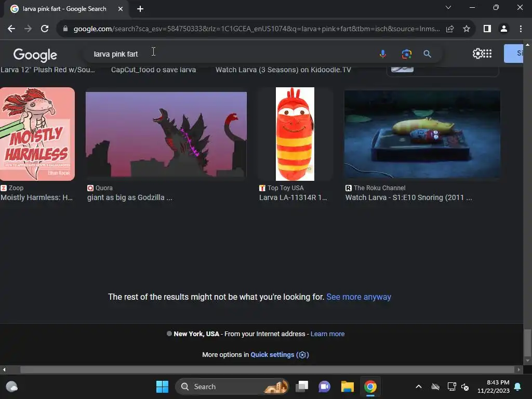Image resolution: width=532 pixels, height=399 pixels.
Task: Open 'CapCut_food o save larva' result
Action: [x=153, y=70]
